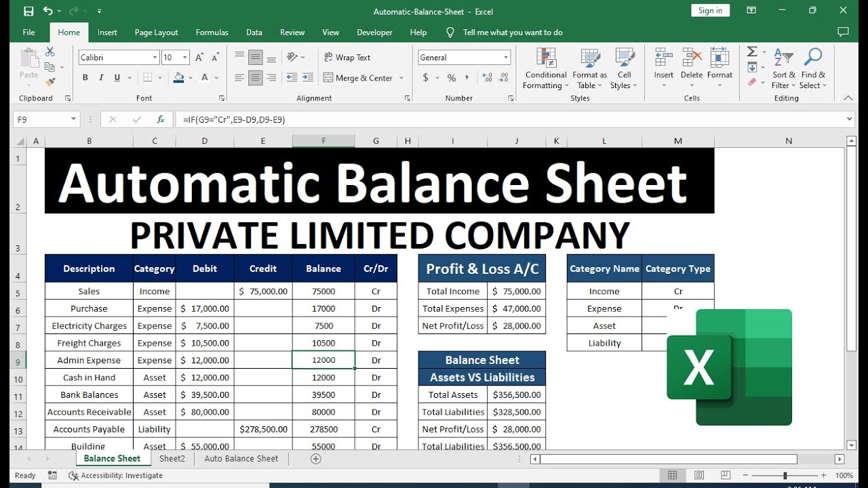868x488 pixels.
Task: Collapse the ribbon with the chevron
Action: (848, 98)
